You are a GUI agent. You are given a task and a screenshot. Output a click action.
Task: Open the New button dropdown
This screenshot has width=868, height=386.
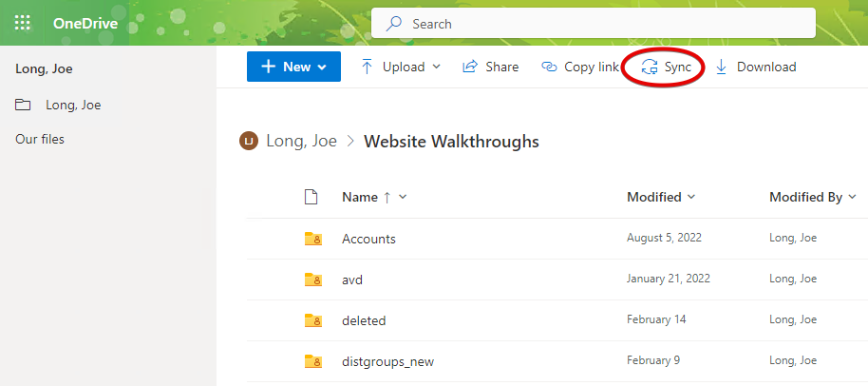[293, 67]
